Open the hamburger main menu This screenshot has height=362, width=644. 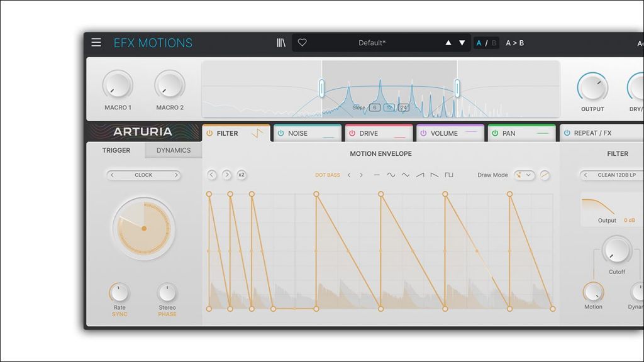tap(96, 42)
